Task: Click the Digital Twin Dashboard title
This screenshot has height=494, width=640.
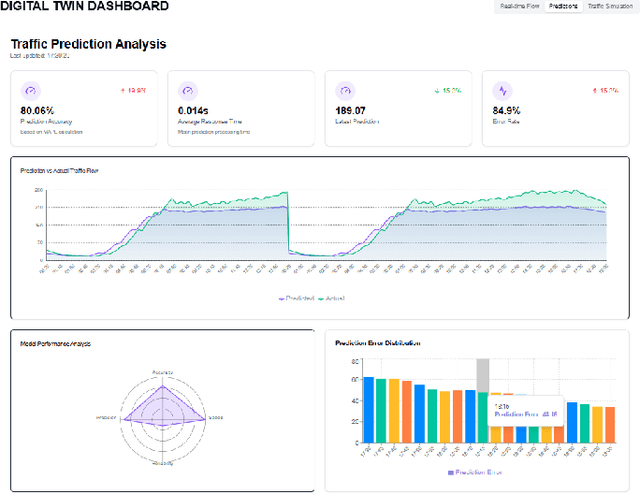Action: coord(84,7)
